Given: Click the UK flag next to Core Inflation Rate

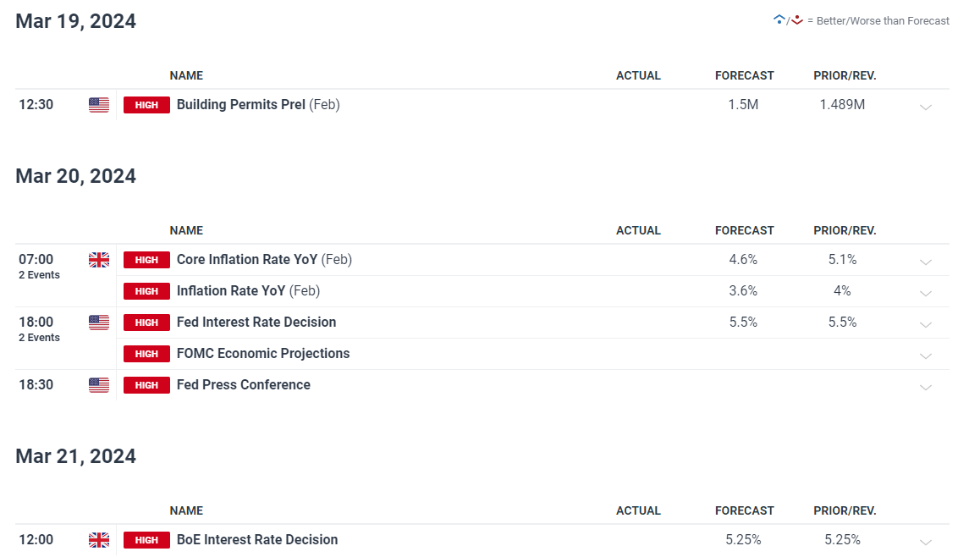Looking at the screenshot, I should coord(99,260).
